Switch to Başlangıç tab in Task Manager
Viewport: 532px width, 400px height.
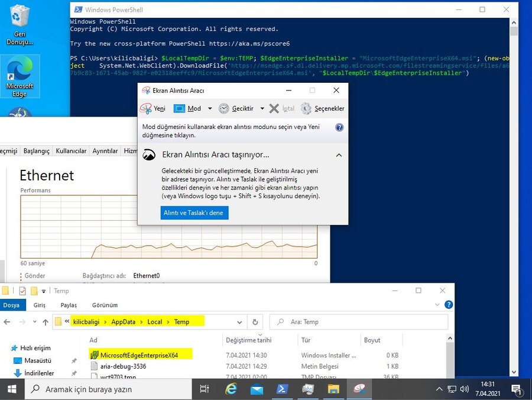click(36, 151)
